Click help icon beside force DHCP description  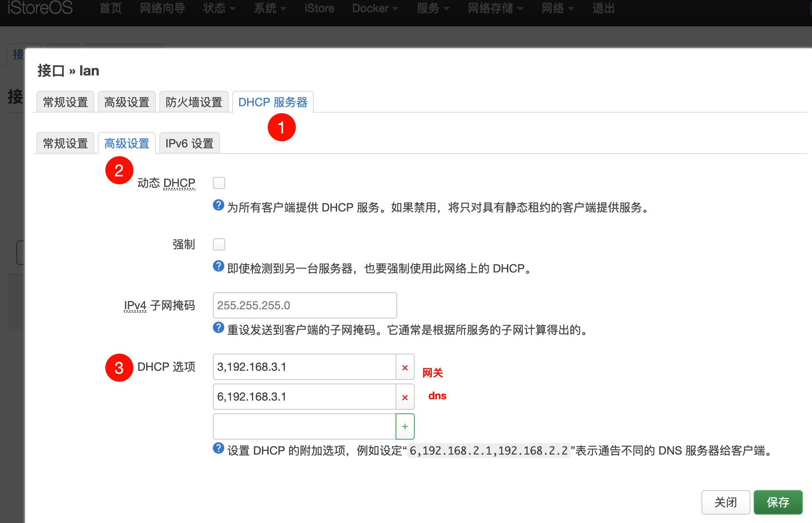(218, 266)
